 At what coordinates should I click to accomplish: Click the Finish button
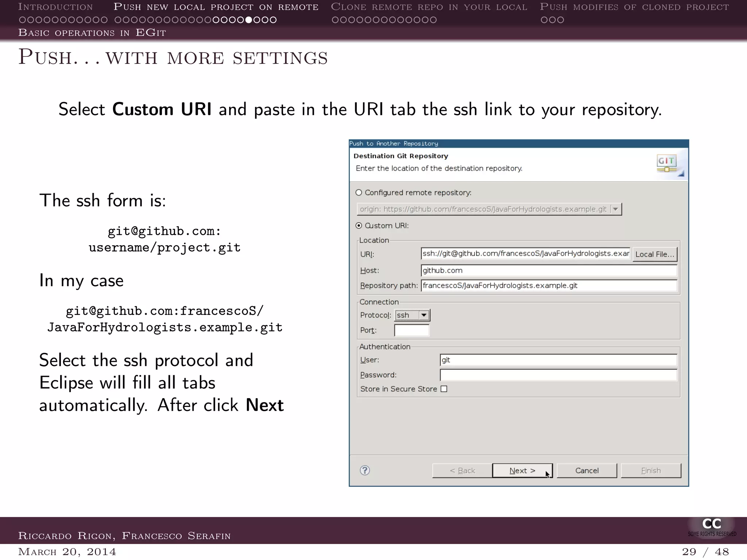[x=651, y=471]
